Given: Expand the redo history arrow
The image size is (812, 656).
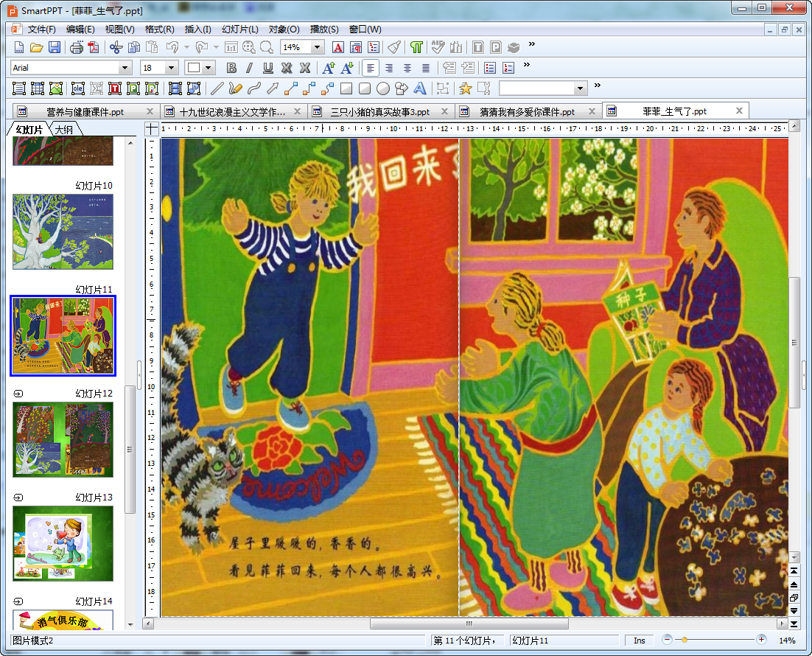Looking at the screenshot, I should tap(216, 48).
